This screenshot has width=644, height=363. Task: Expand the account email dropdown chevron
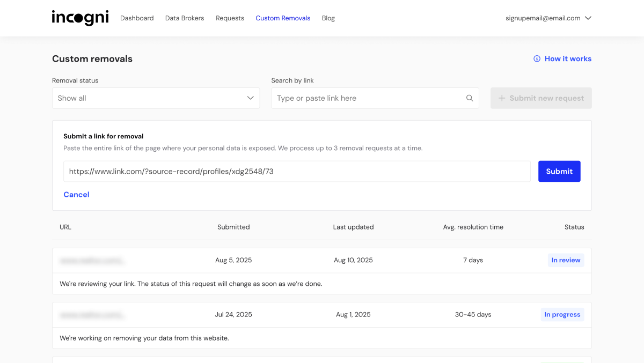click(x=588, y=18)
